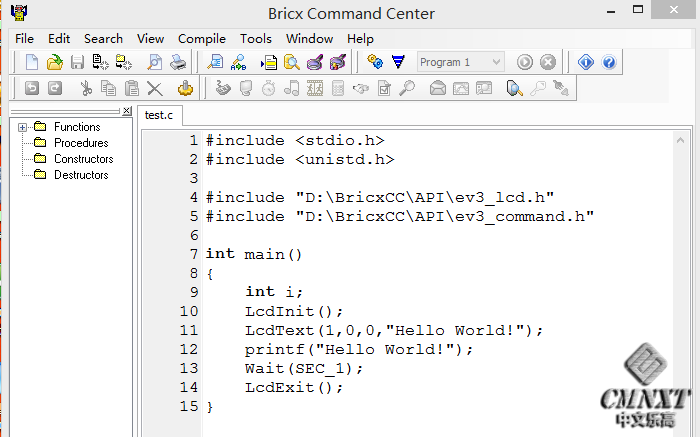Open the View menu
The height and width of the screenshot is (437, 700).
point(150,39)
